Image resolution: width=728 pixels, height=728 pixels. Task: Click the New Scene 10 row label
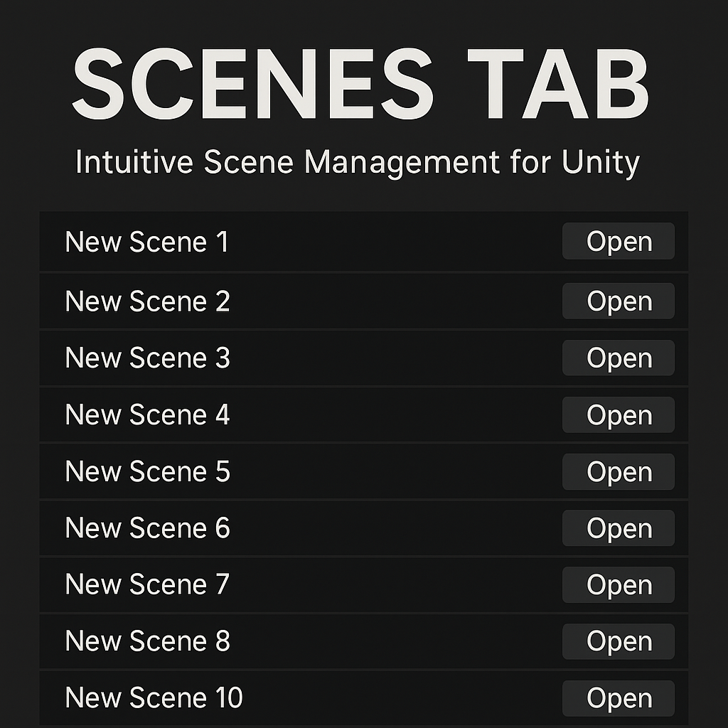click(x=154, y=697)
